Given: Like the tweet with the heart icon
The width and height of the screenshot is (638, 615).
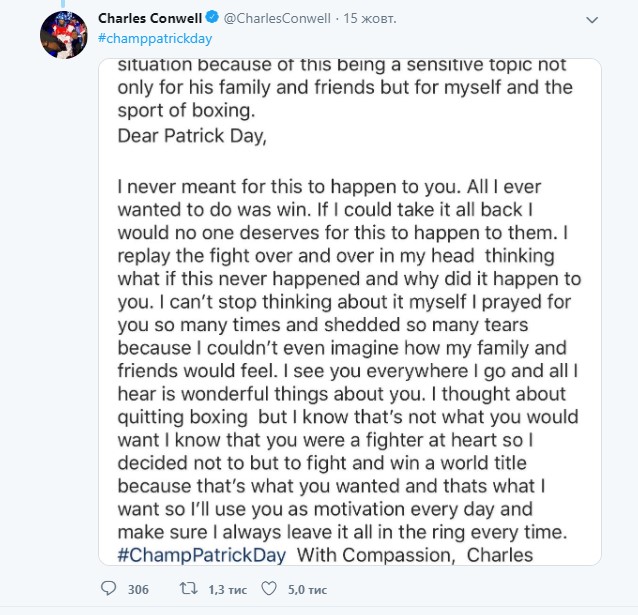Looking at the screenshot, I should 267,590.
